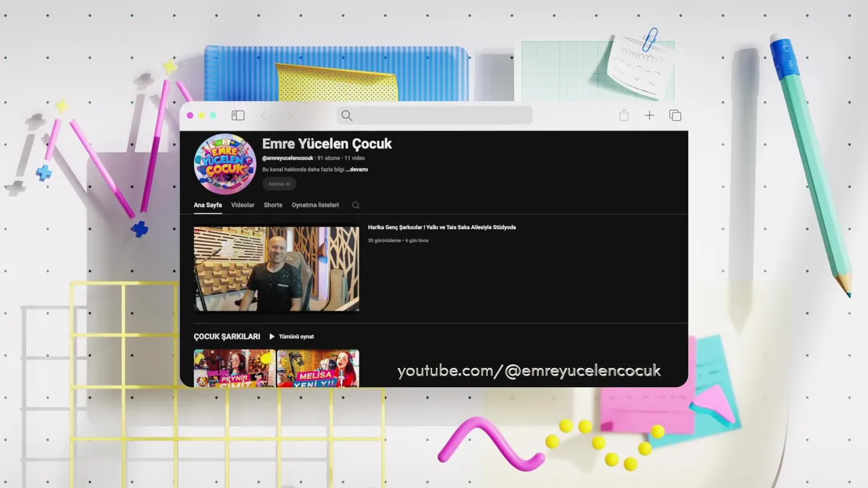Click the yellow minimize window dot
Viewport: 868px width, 488px height.
(201, 115)
